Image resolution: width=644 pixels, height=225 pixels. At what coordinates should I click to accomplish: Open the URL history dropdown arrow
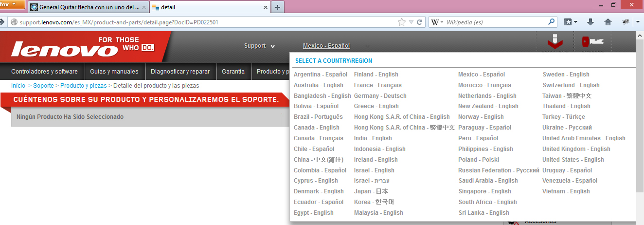[x=411, y=22]
